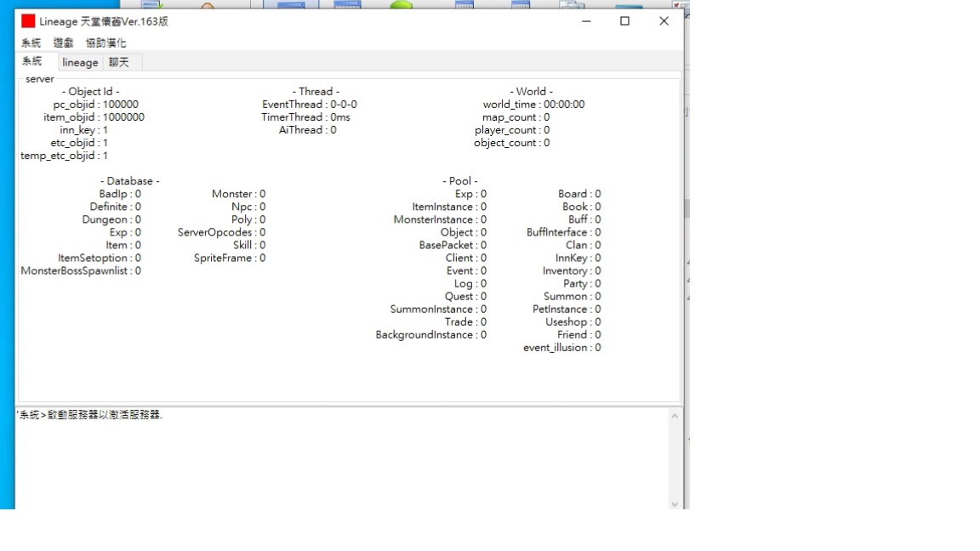This screenshot has height=551, width=980.
Task: Click the InnKey : 0 pool entry
Action: (578, 258)
